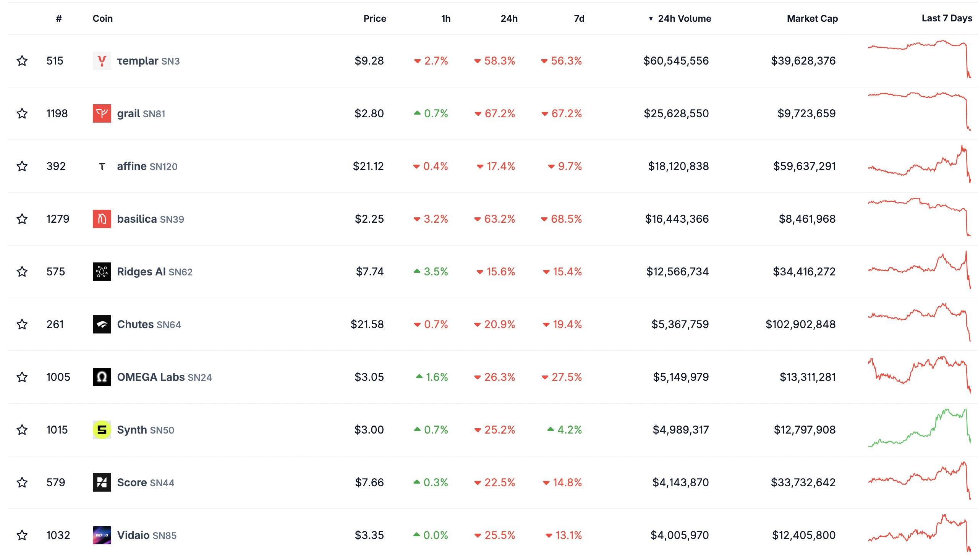
Task: Click the templar SN3 coin logo
Action: pos(102,60)
